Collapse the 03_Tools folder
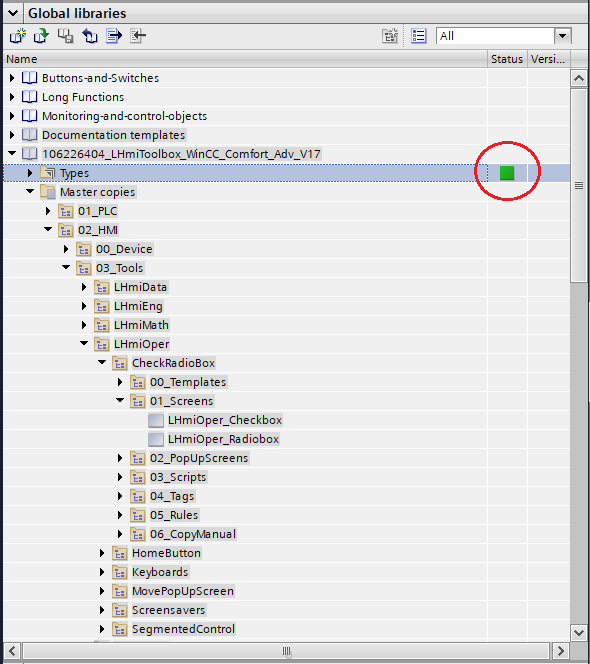 66,268
